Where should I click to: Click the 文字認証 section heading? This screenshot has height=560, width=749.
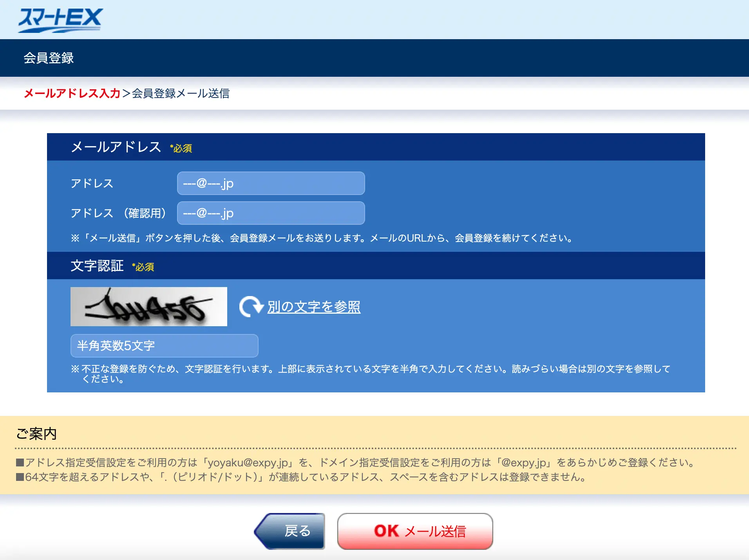tap(97, 266)
